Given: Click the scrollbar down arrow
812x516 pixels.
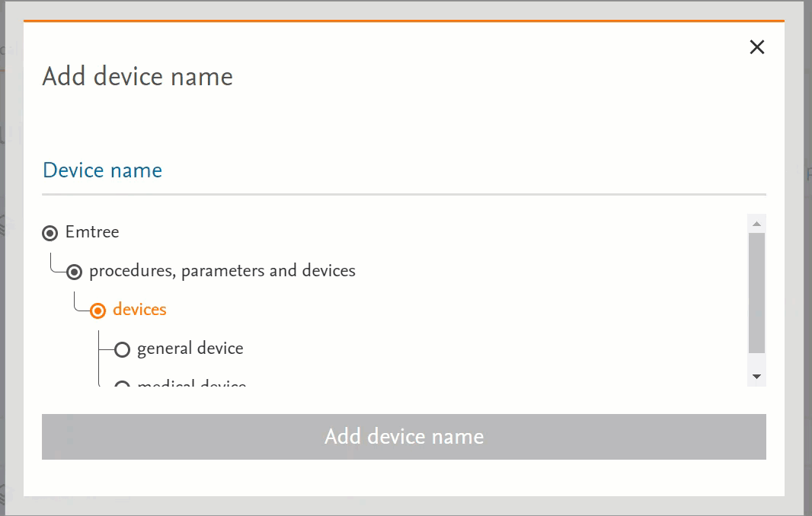Looking at the screenshot, I should tap(756, 377).
